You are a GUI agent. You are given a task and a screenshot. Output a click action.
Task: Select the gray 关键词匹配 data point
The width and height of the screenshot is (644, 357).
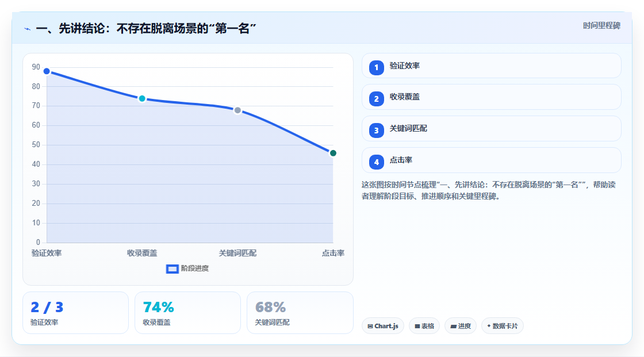tap(237, 110)
